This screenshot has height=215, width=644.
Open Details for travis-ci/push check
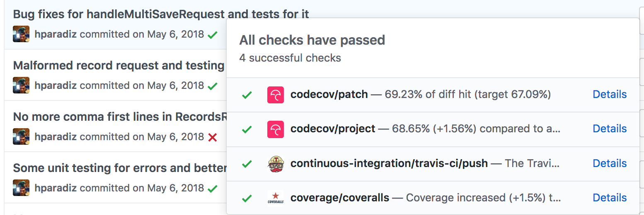coord(610,164)
